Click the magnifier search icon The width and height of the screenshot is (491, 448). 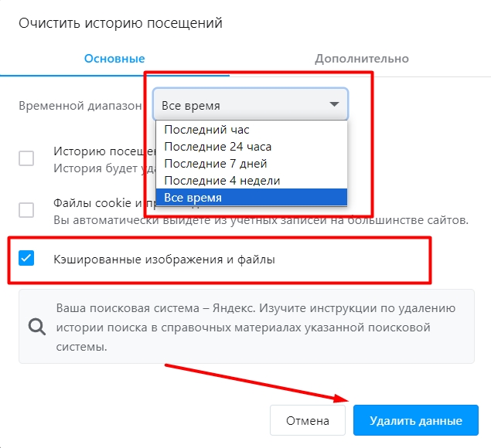(37, 325)
